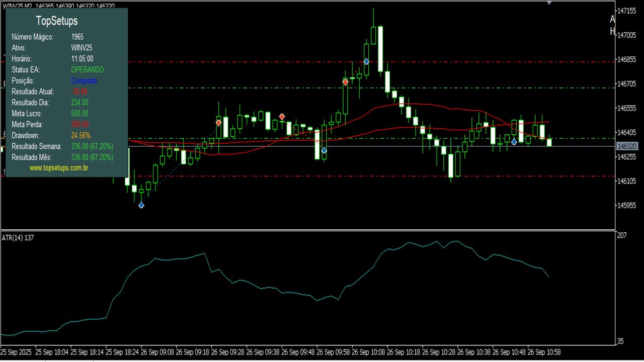Select the blue buy arrow below the lowest candle

141,205
